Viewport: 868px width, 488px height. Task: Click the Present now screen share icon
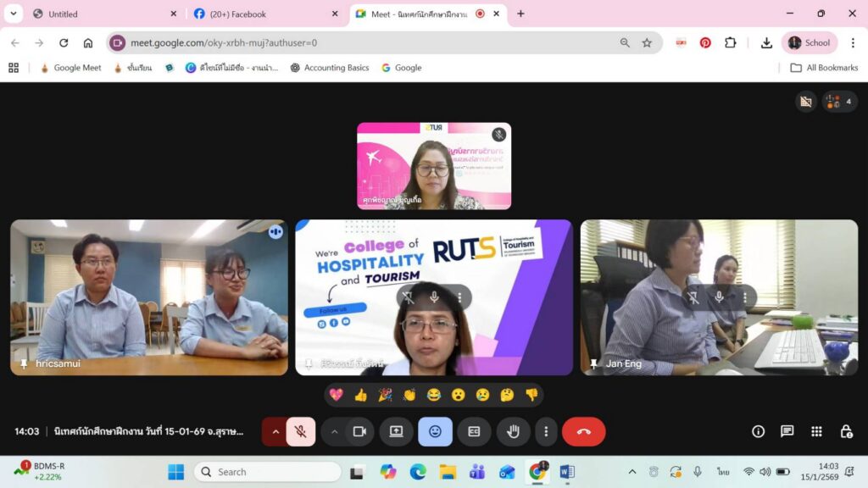(396, 431)
